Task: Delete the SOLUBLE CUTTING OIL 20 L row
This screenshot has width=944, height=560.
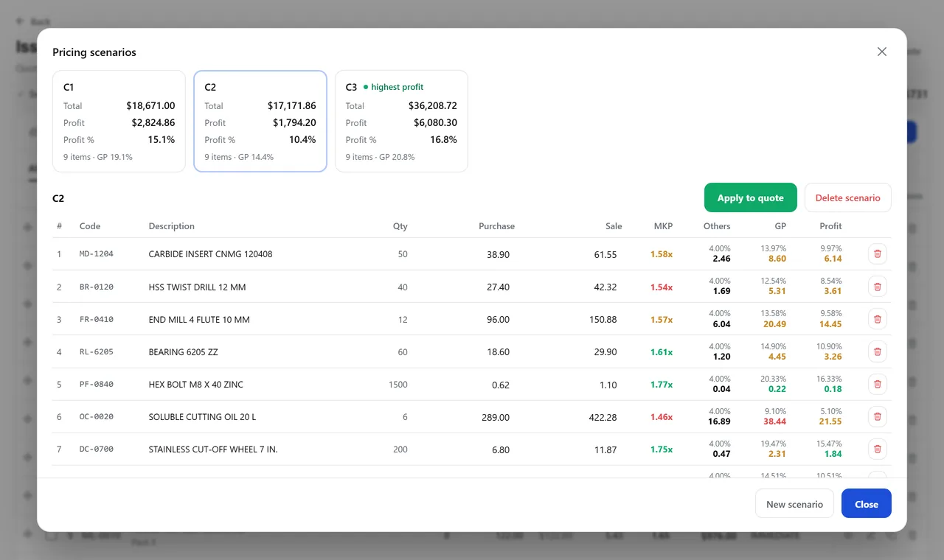Action: pos(878,416)
